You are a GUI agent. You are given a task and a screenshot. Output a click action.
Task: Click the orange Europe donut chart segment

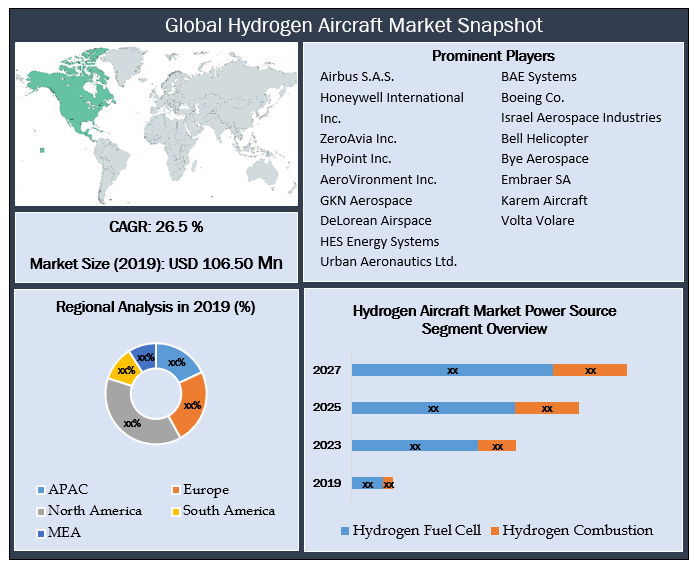[191, 403]
